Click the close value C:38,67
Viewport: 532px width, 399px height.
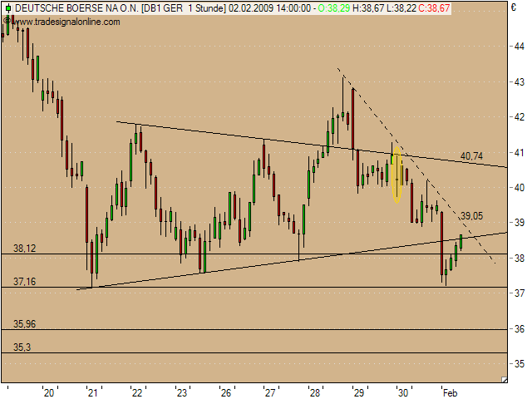point(434,8)
